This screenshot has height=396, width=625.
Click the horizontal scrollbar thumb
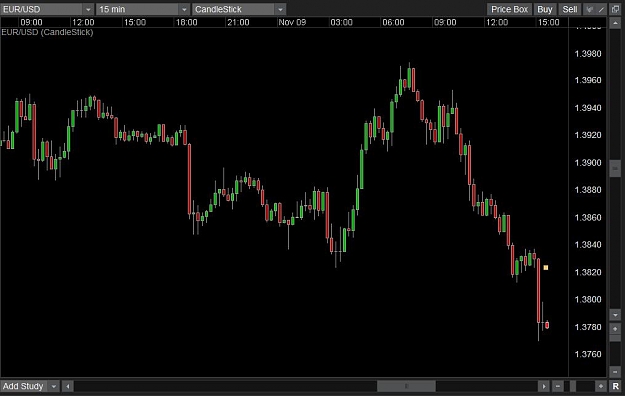[406, 386]
